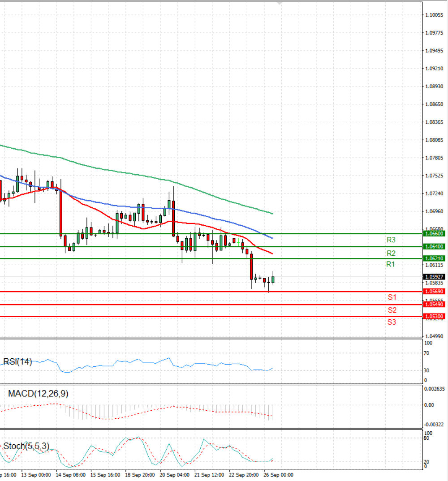Click the 1.07805 price axis value

click(434, 158)
